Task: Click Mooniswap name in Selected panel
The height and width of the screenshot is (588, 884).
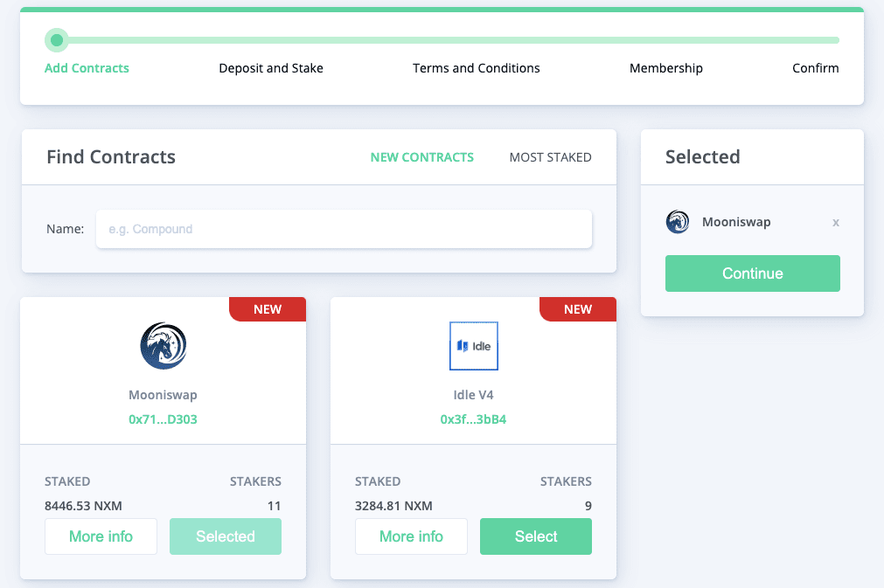Action: coord(736,222)
